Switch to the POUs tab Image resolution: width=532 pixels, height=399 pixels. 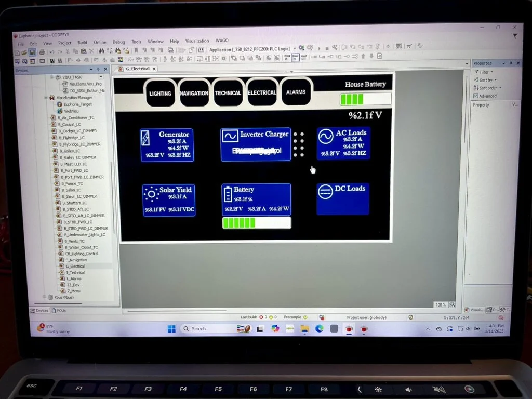click(x=59, y=310)
